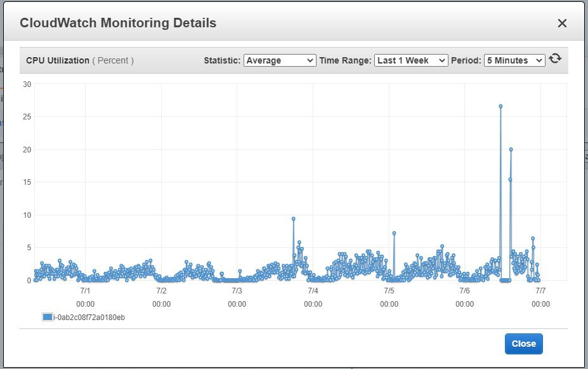This screenshot has height=369, width=588.
Task: Click the Time Range: label
Action: (x=345, y=60)
